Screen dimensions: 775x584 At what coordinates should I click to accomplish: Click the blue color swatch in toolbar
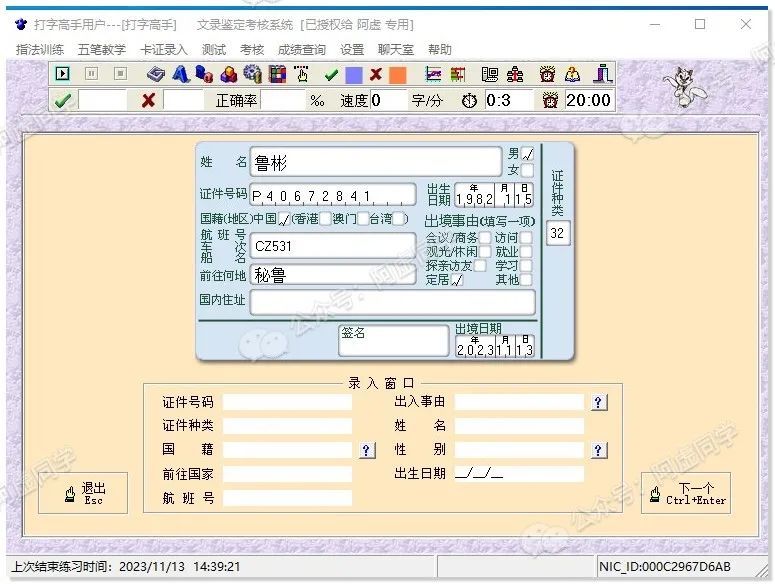tap(354, 75)
